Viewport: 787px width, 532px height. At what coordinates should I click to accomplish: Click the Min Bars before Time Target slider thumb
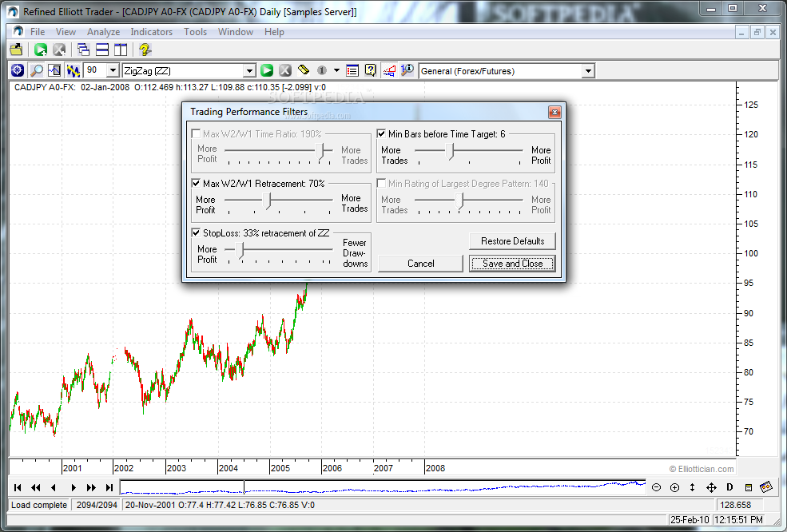coord(451,151)
